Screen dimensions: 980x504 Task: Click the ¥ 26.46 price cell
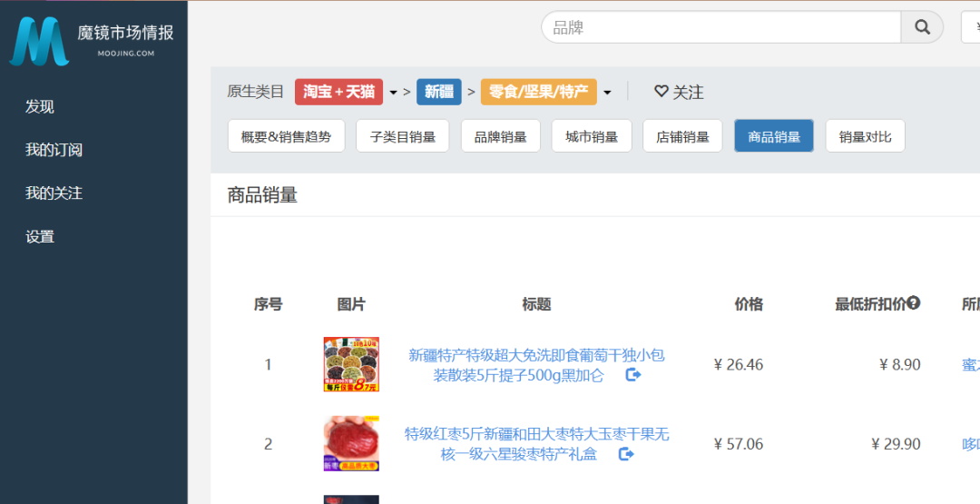pos(738,364)
